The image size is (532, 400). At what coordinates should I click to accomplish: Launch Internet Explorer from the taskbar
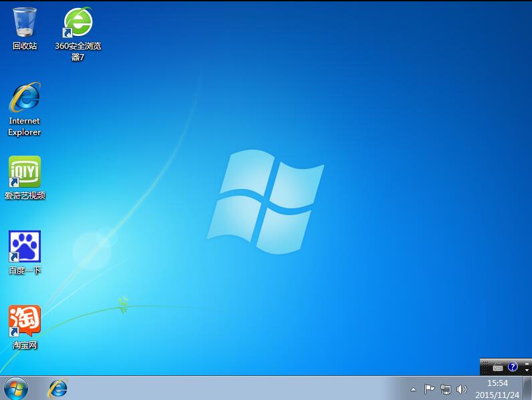coord(57,387)
